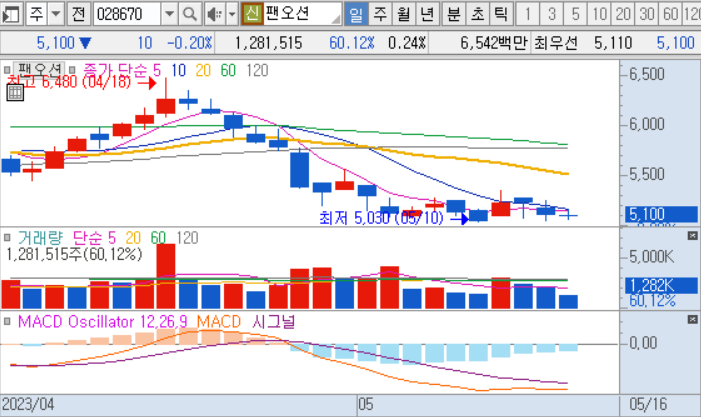Choose the 10 interval button
Viewport: 701px width, 417px height.
pos(599,14)
